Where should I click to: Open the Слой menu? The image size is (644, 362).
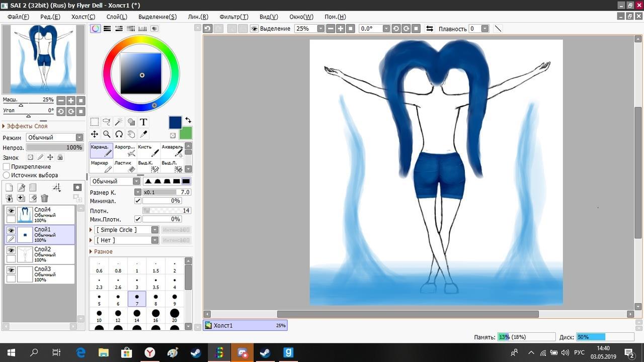click(x=116, y=17)
